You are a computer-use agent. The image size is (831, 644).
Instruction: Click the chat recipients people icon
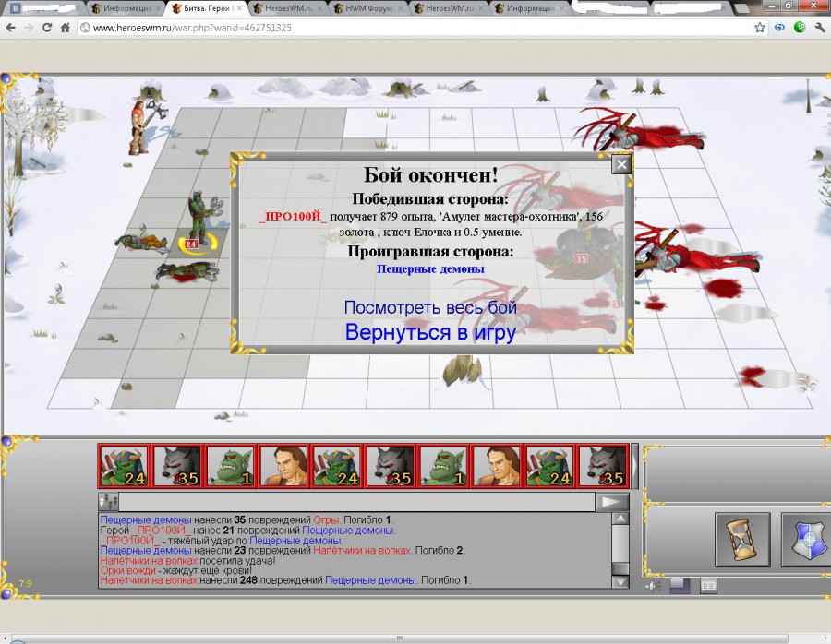pyautogui.click(x=108, y=501)
